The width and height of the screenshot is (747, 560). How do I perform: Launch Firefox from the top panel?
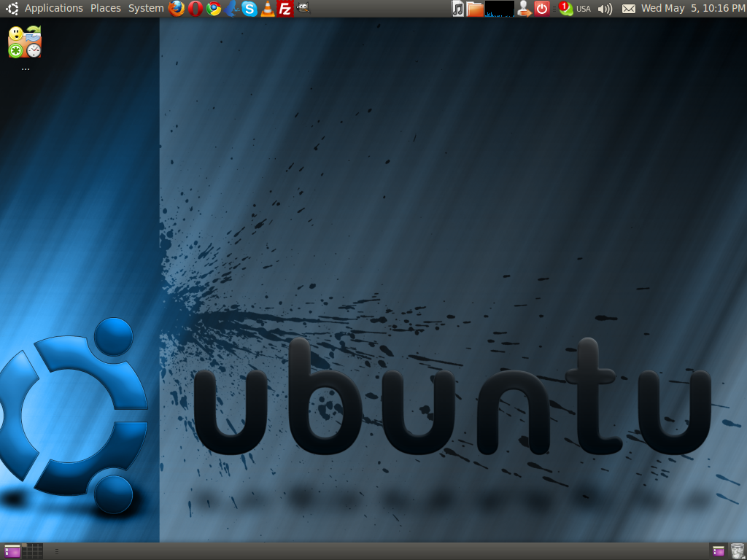[177, 9]
